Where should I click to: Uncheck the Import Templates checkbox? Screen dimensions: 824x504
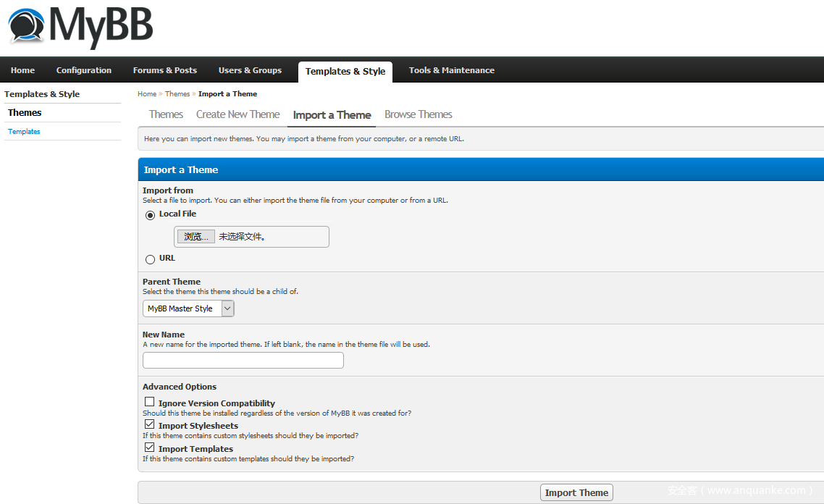coord(149,448)
